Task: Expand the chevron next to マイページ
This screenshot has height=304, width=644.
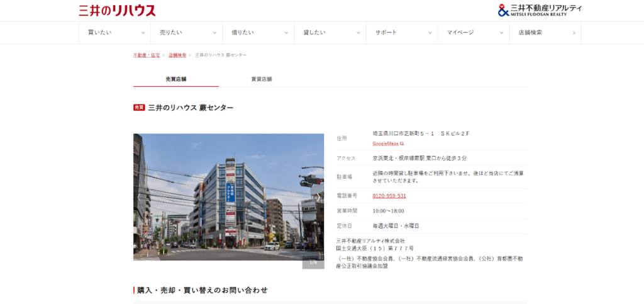Action: point(501,33)
